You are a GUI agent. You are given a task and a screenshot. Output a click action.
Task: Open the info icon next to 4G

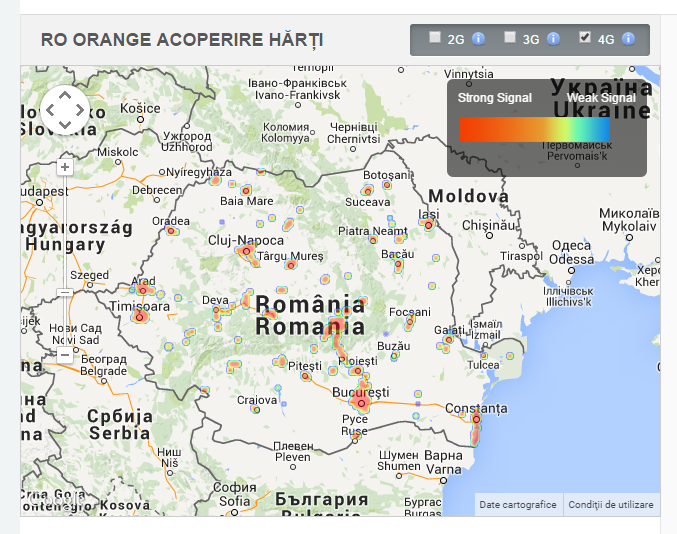click(x=628, y=39)
